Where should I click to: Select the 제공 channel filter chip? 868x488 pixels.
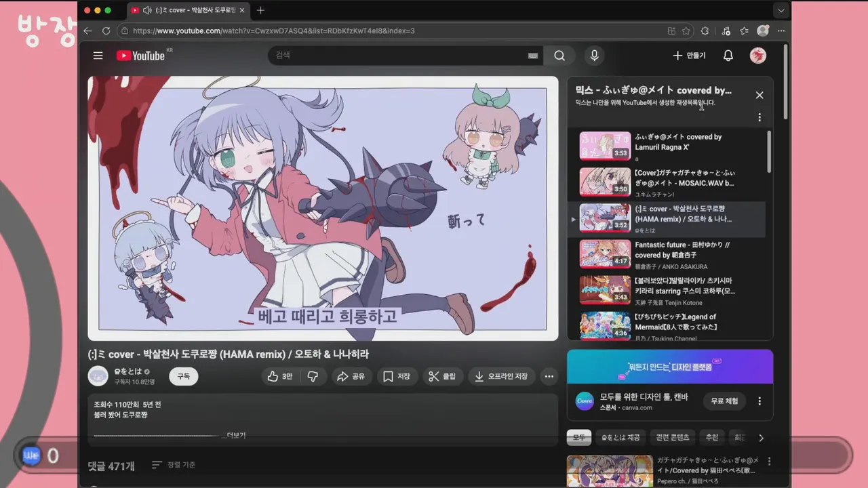click(620, 437)
